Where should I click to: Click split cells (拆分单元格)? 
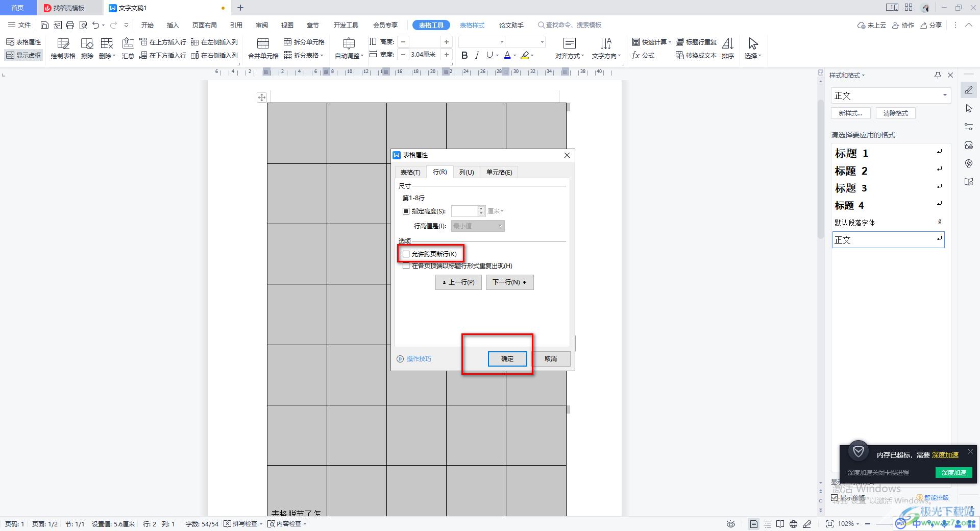pyautogui.click(x=304, y=42)
